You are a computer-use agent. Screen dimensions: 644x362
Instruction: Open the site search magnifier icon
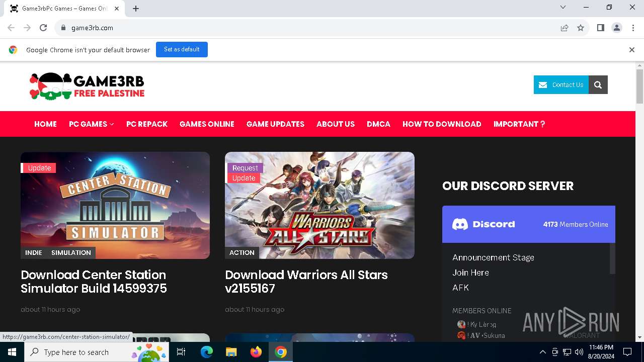[598, 85]
